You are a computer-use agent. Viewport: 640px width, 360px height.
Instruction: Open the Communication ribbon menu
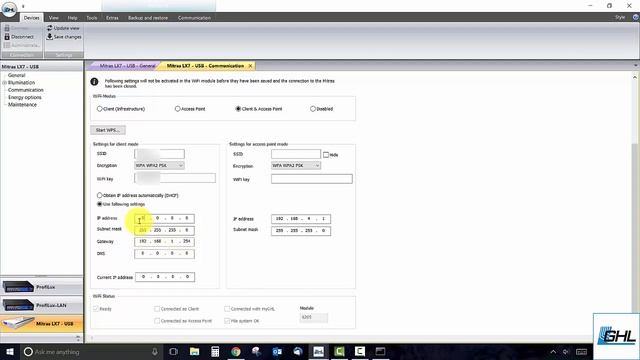(194, 18)
